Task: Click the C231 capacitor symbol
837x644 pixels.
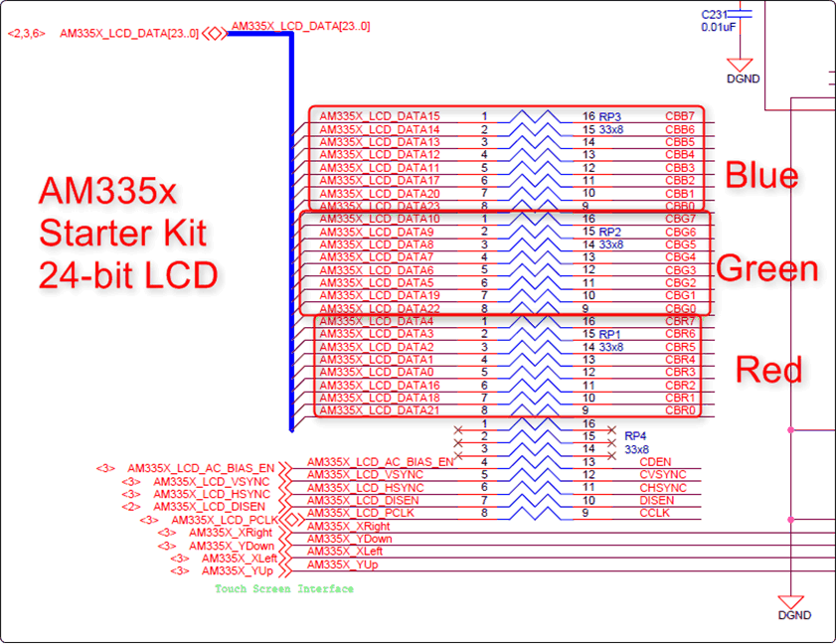Action: click(x=741, y=16)
